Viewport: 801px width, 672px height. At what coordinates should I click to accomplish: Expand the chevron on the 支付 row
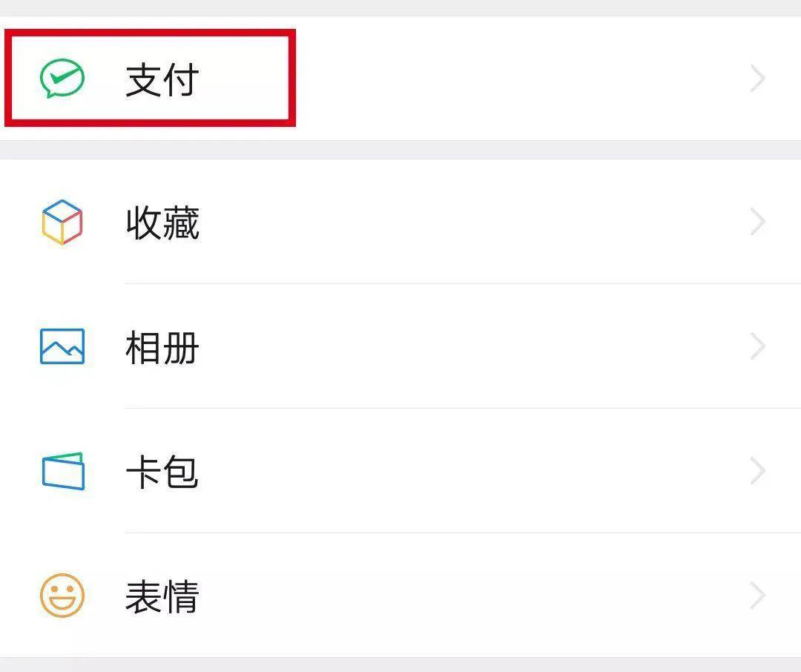point(757,79)
